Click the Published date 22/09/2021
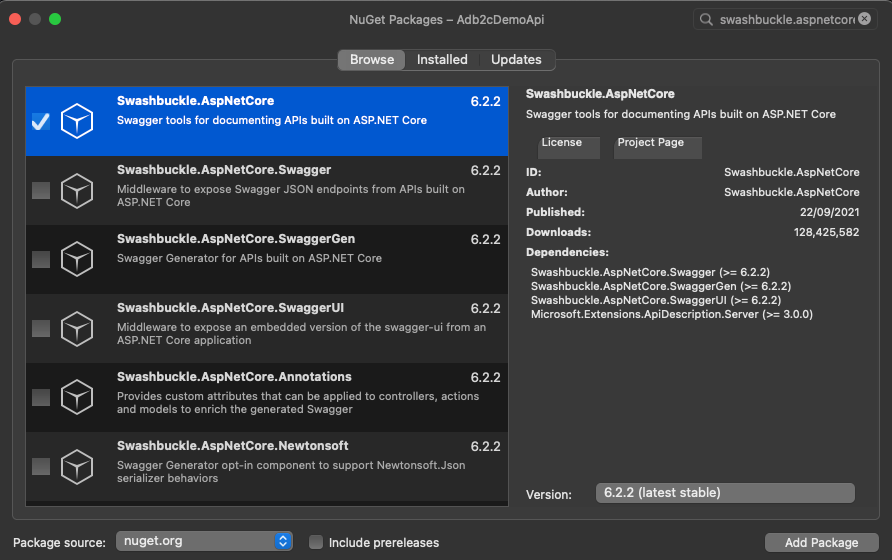The height and width of the screenshot is (560, 892). [x=829, y=212]
